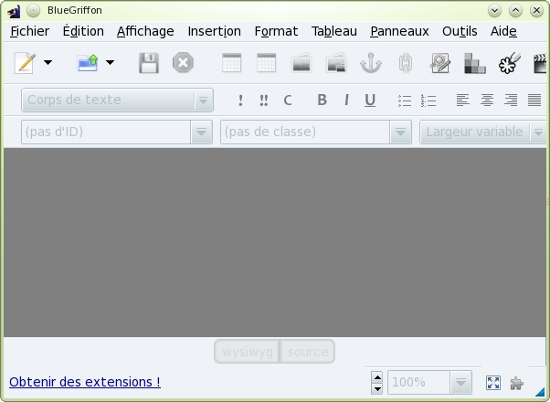Click the color swatches palette icon
550x402 pixels.
[475, 63]
